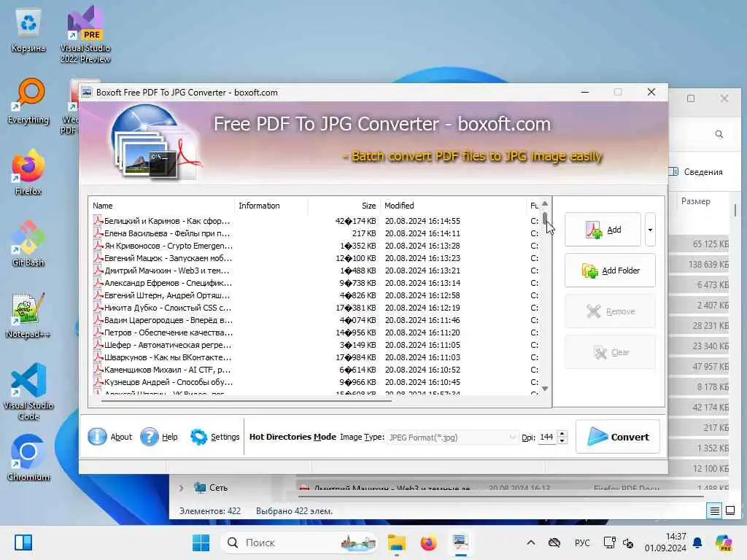Screen dimensions: 747x560
Task: Open the Chromium desktop shortcut
Action: tap(28, 458)
